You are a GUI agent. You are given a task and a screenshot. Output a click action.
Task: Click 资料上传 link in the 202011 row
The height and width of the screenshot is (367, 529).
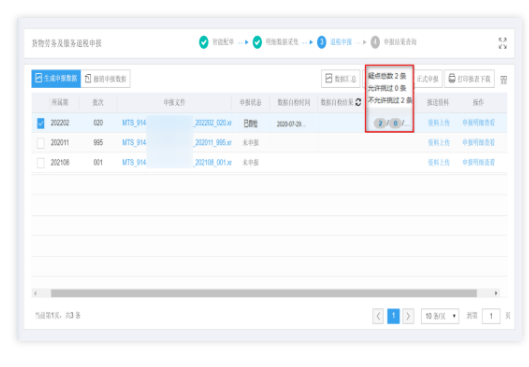tap(439, 143)
